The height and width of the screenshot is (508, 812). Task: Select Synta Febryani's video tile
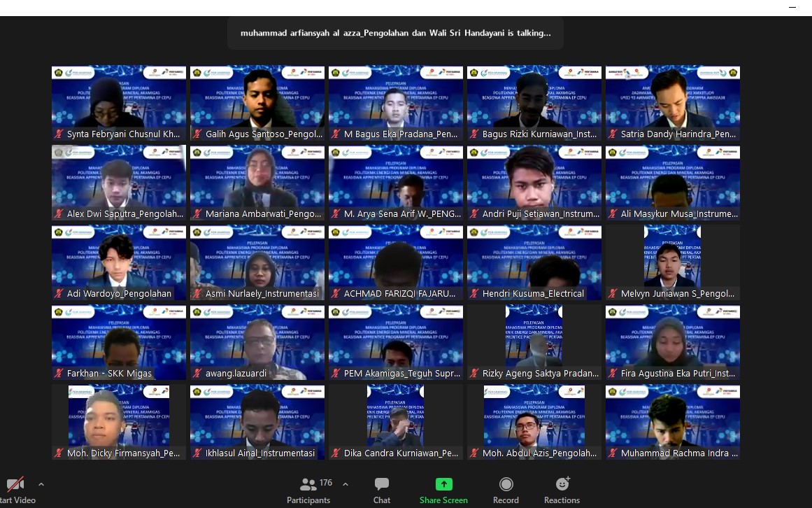pyautogui.click(x=119, y=98)
